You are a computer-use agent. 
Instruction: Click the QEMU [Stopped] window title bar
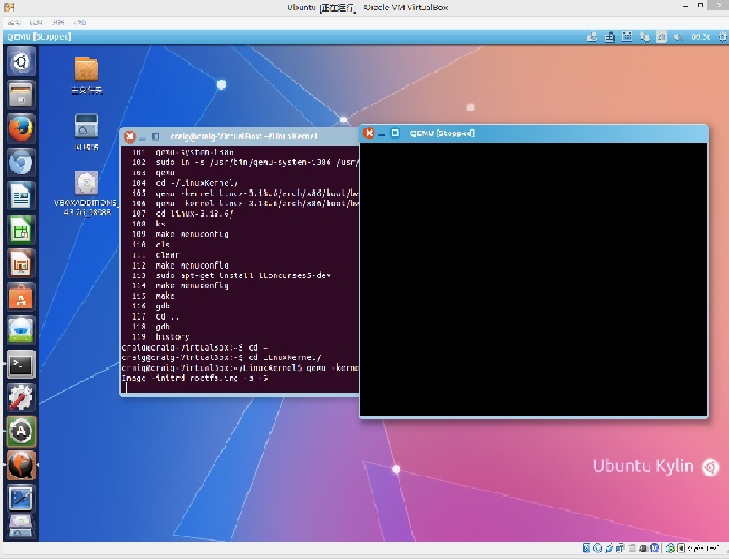pos(533,133)
